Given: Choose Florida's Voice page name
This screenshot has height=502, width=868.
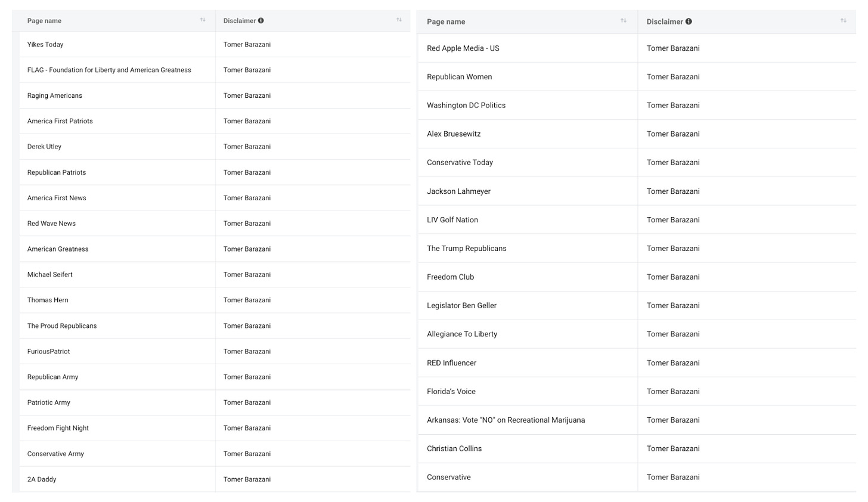Looking at the screenshot, I should (x=451, y=392).
